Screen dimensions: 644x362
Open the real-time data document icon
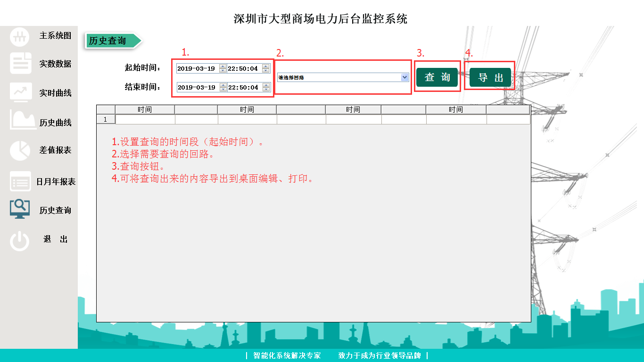pos(20,64)
